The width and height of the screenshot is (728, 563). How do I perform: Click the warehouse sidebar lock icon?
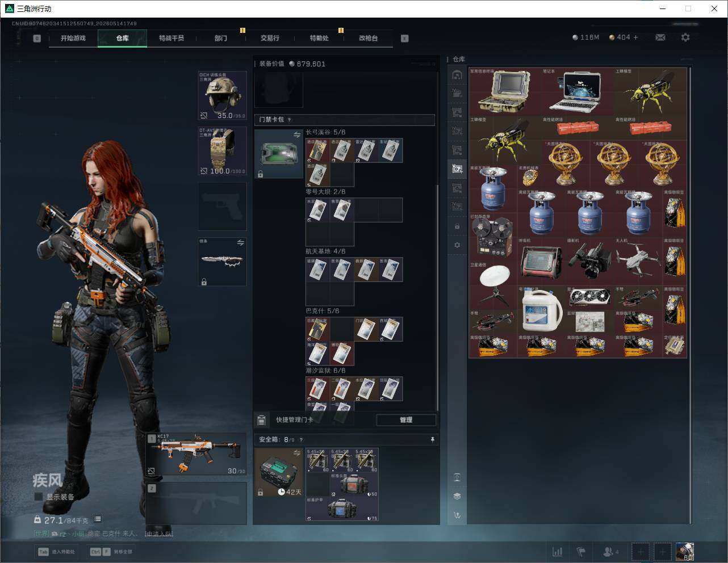coord(457,226)
